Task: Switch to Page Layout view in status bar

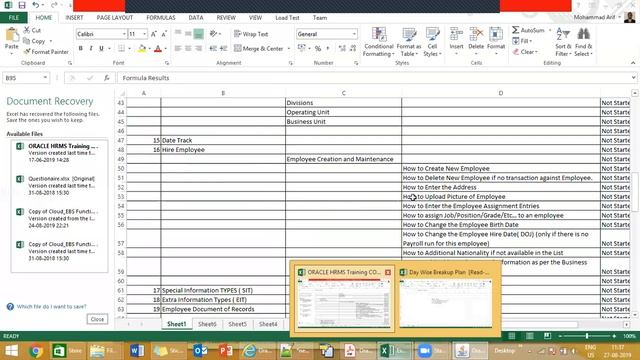Action: pos(529,336)
